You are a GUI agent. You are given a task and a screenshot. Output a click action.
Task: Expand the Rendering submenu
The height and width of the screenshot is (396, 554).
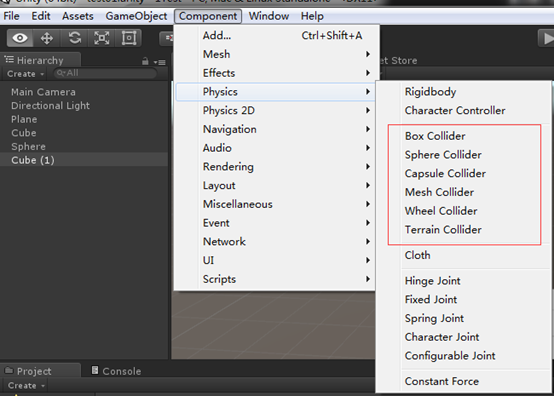[275, 167]
